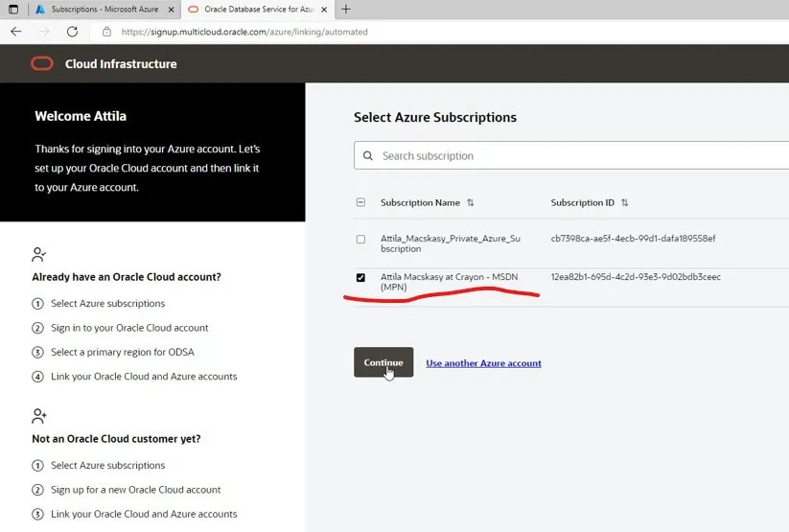The height and width of the screenshot is (532, 789).
Task: Click Not an Oracle Cloud customer yet heading
Action: (x=116, y=438)
